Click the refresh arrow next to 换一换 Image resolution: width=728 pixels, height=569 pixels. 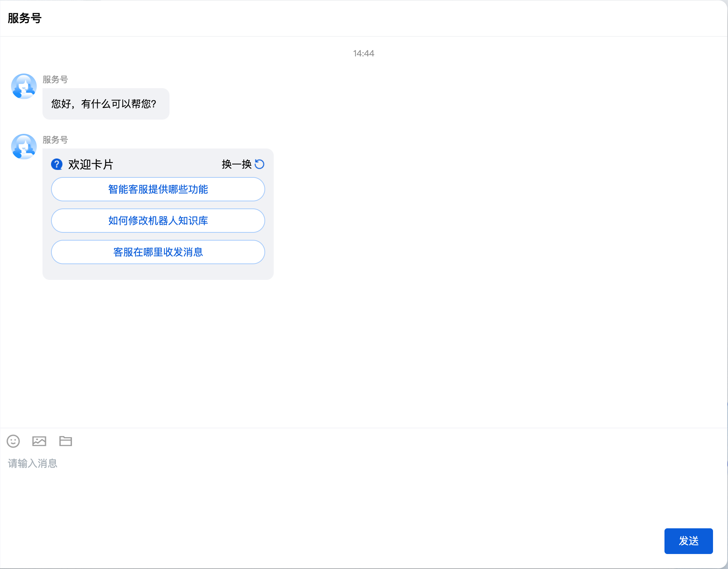pos(259,164)
